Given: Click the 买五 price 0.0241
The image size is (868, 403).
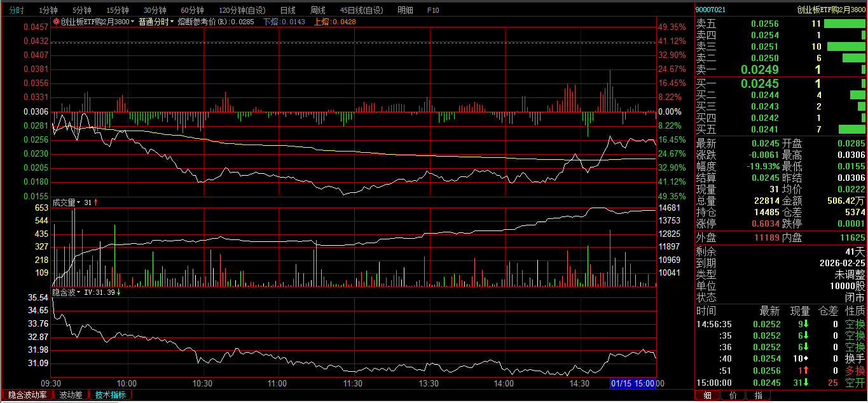Looking at the screenshot, I should click(x=764, y=129).
